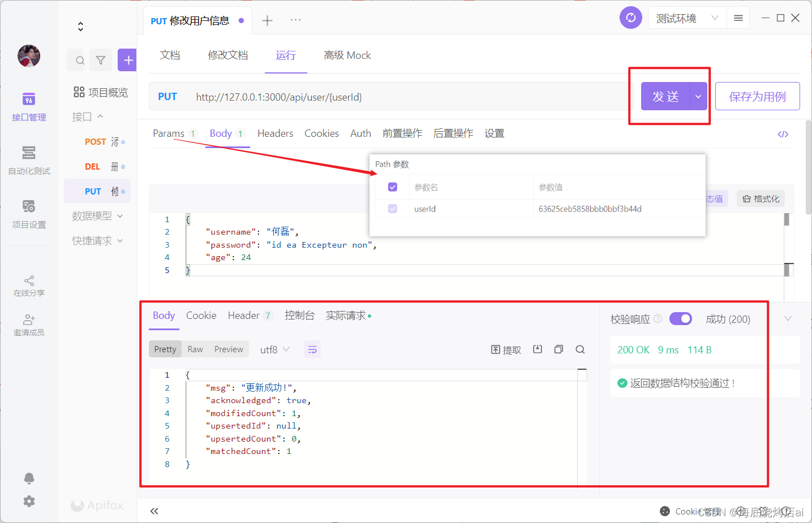
Task: Collapse the sidebar double-arrow icon
Action: pyautogui.click(x=154, y=511)
